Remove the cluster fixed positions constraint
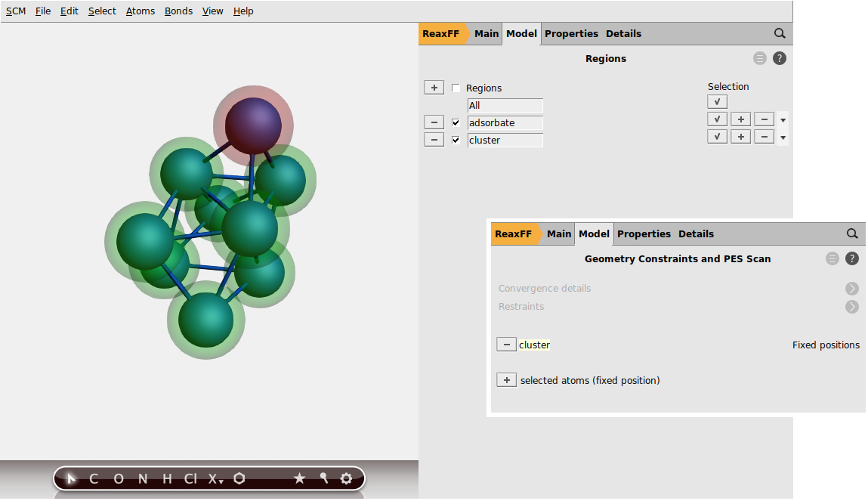 pyautogui.click(x=506, y=345)
